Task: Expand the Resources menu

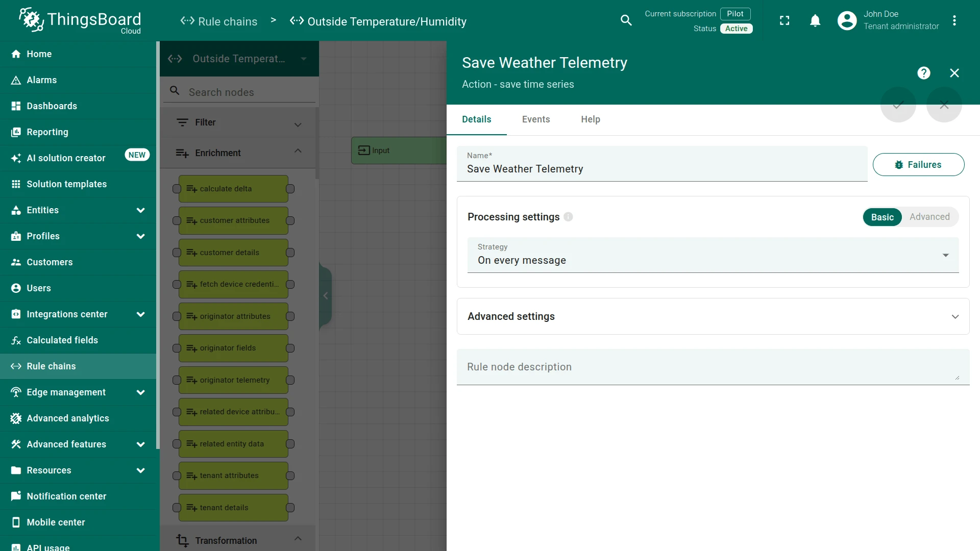Action: point(78,470)
